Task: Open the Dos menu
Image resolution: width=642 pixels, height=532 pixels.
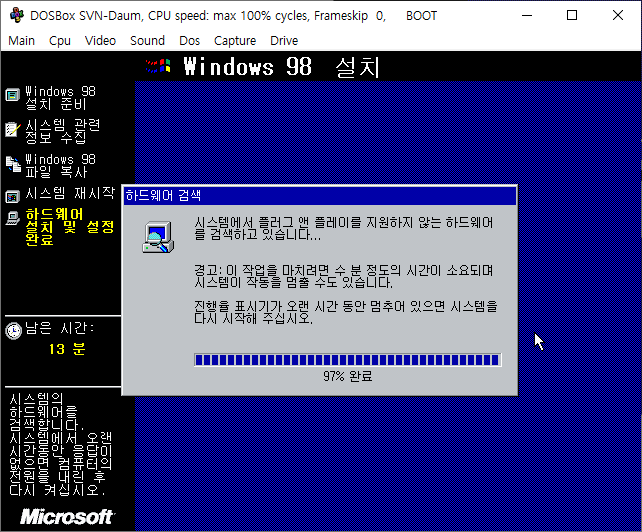Action: pyautogui.click(x=189, y=41)
